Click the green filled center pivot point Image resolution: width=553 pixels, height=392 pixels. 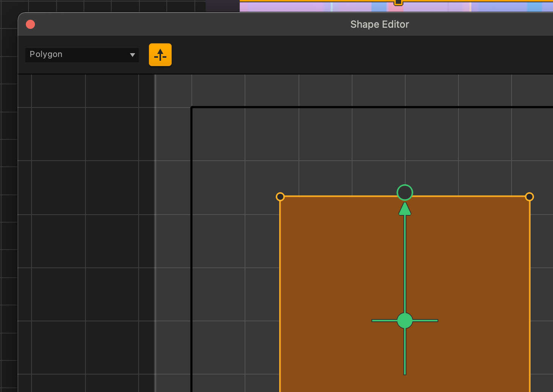[x=405, y=321]
